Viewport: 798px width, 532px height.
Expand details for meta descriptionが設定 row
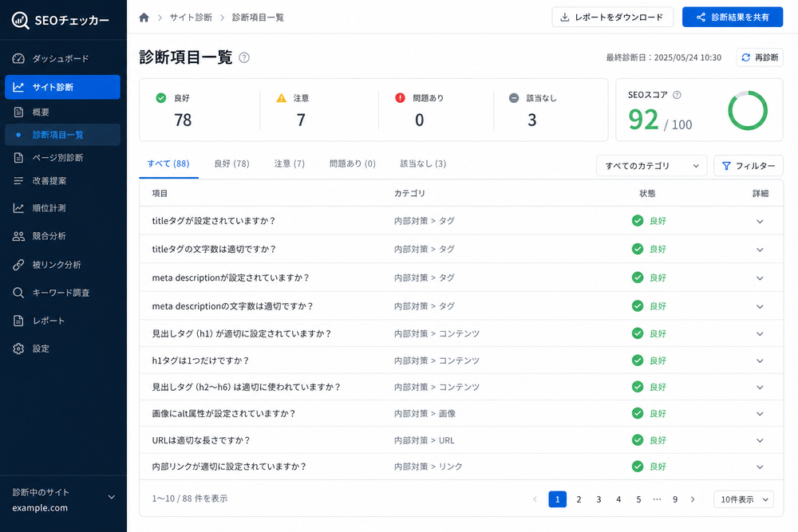click(x=760, y=278)
